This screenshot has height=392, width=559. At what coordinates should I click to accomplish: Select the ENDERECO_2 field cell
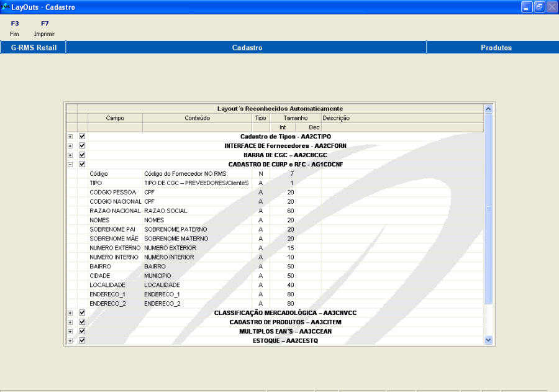pyautogui.click(x=115, y=304)
